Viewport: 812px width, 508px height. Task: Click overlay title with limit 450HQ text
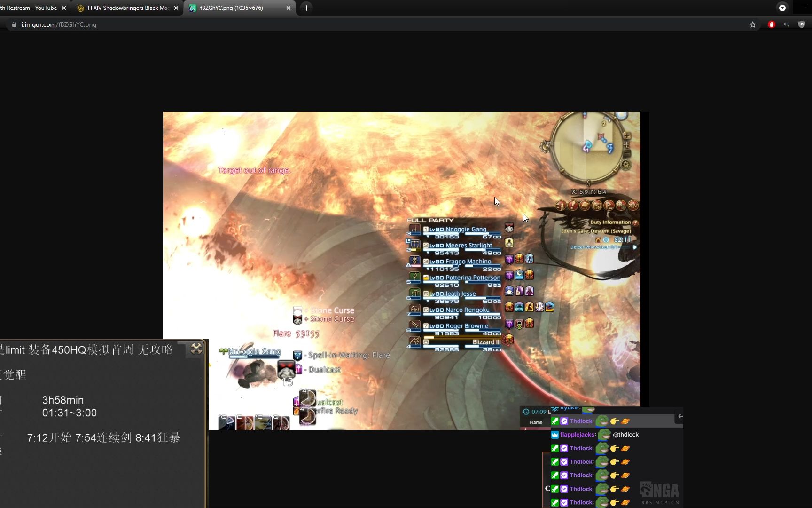[86, 349]
